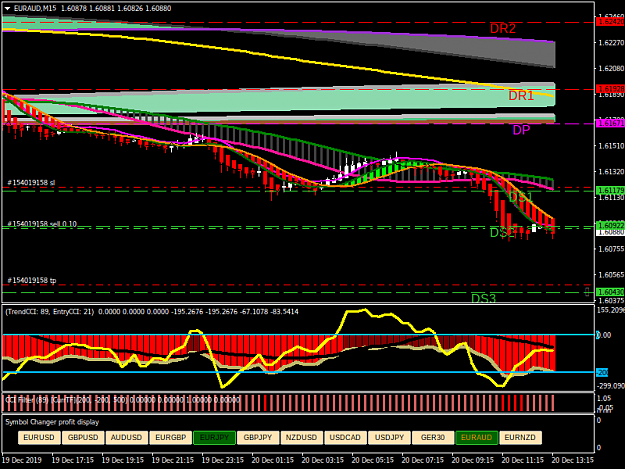Select the highlighted EURJPY symbol button
The width and height of the screenshot is (625, 469).
pos(214,437)
